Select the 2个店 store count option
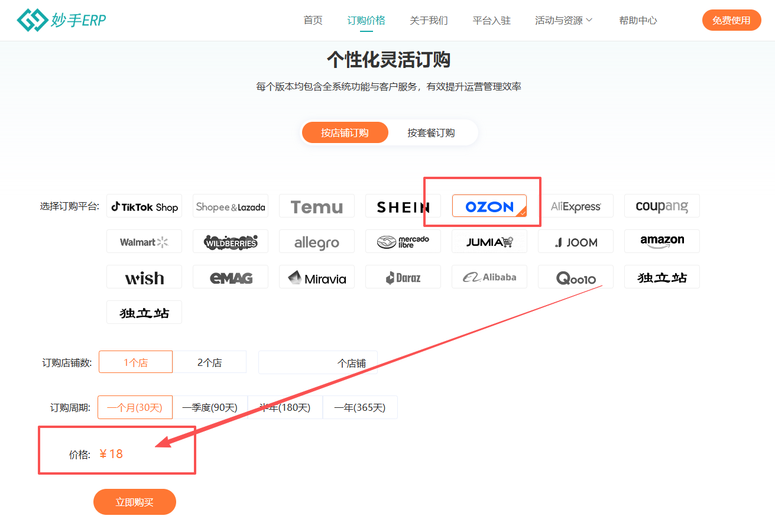This screenshot has width=775, height=532. (209, 362)
